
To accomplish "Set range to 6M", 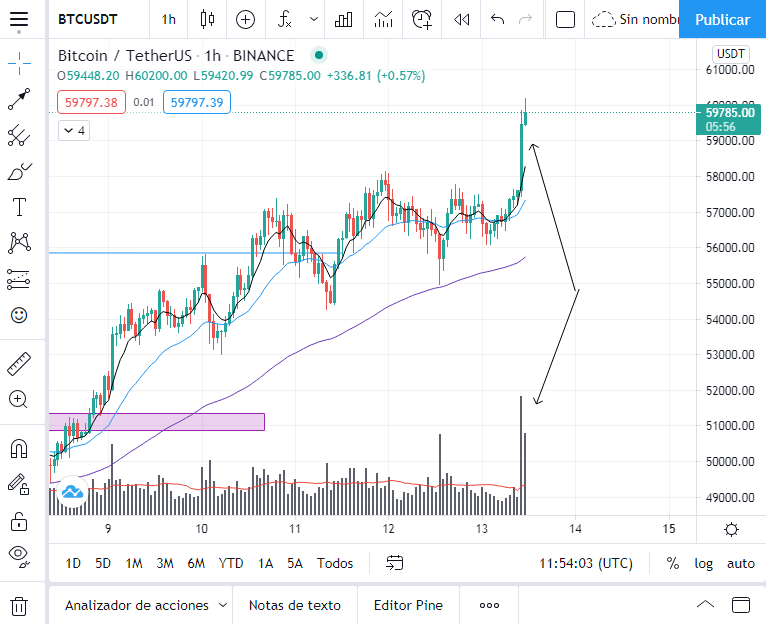I will pos(196,563).
